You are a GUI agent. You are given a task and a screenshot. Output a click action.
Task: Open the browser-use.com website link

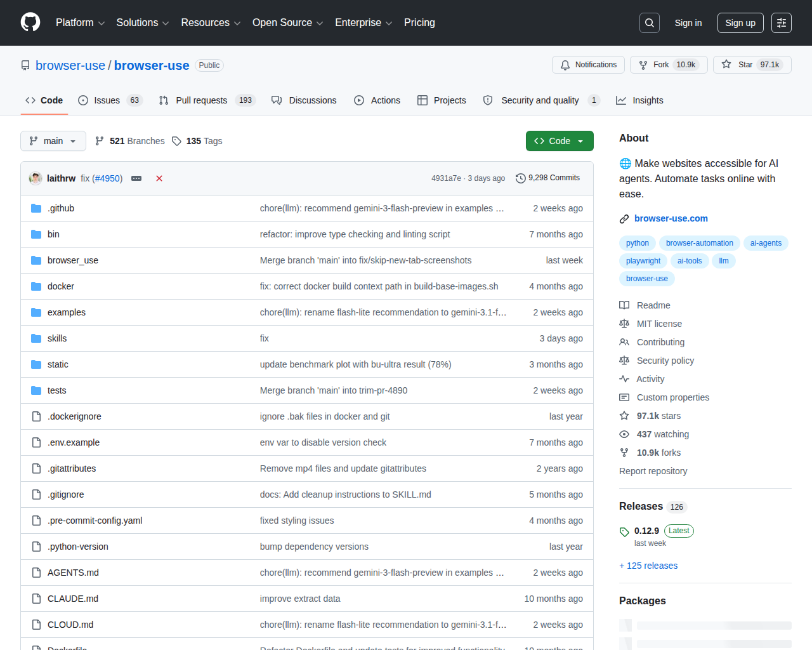[671, 218]
